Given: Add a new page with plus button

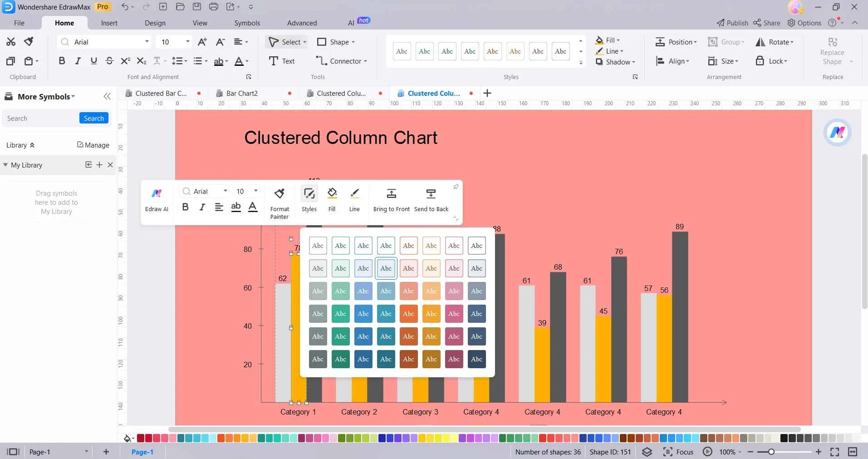Looking at the screenshot, I should [106, 452].
